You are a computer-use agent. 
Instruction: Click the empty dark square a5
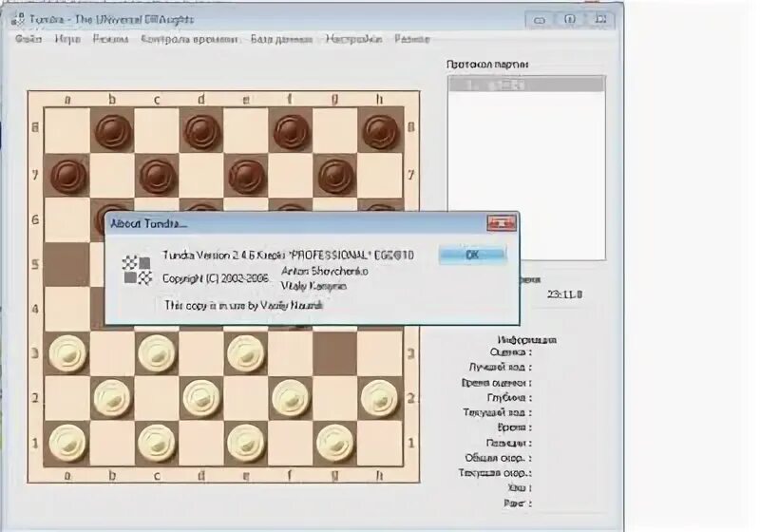(x=66, y=264)
